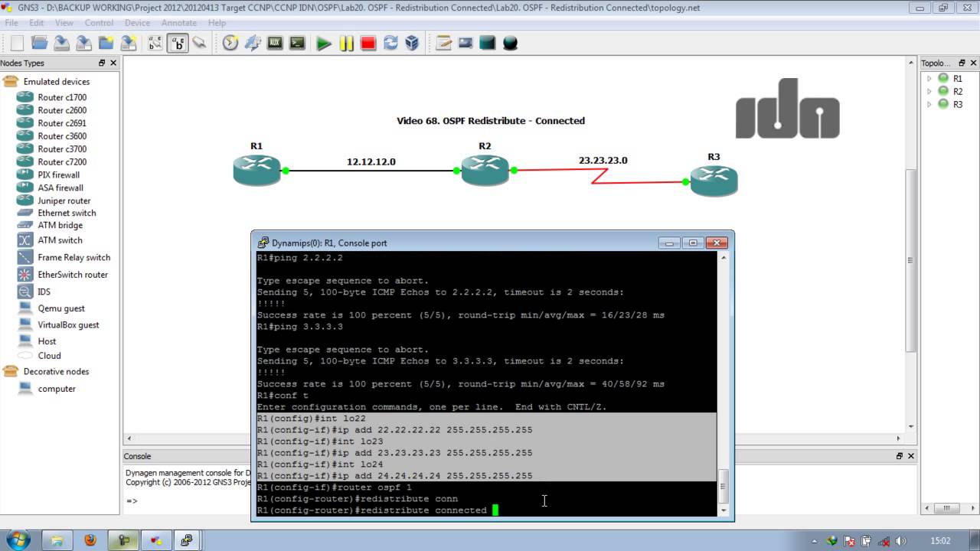Select the R2 router on canvas
Viewport: 980px width, 551px height.
coord(485,170)
